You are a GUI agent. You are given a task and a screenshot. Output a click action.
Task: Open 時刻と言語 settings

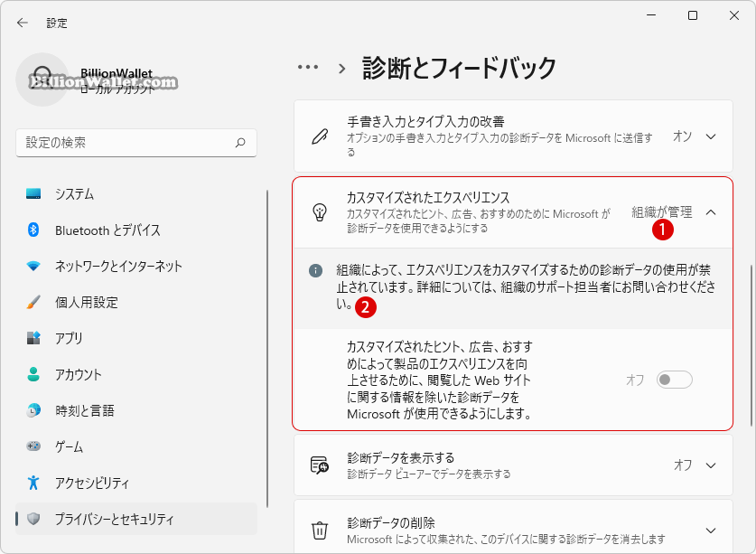click(136, 410)
